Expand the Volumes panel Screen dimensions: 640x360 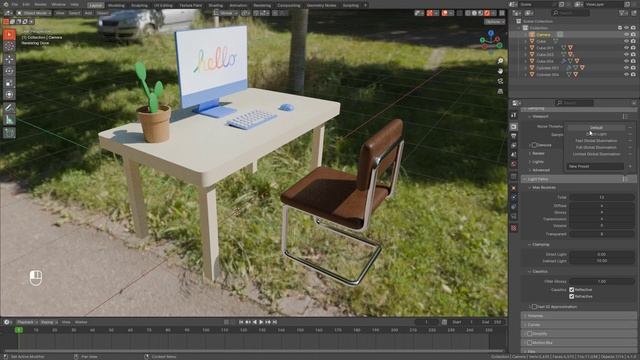pos(579,316)
